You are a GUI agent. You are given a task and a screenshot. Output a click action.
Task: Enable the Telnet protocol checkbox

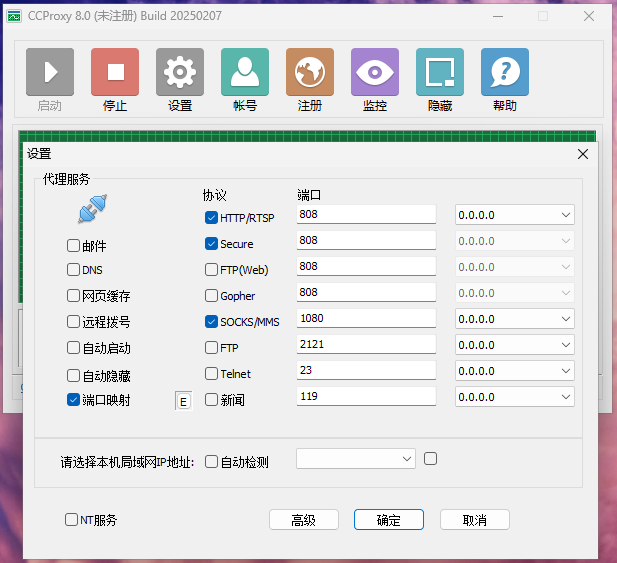[x=211, y=373]
